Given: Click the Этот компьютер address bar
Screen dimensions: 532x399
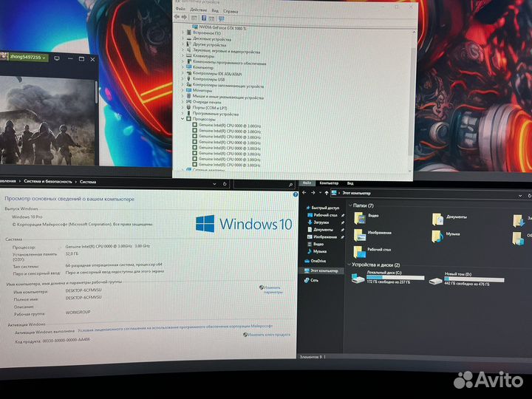Looking at the screenshot, I should click(x=427, y=194).
